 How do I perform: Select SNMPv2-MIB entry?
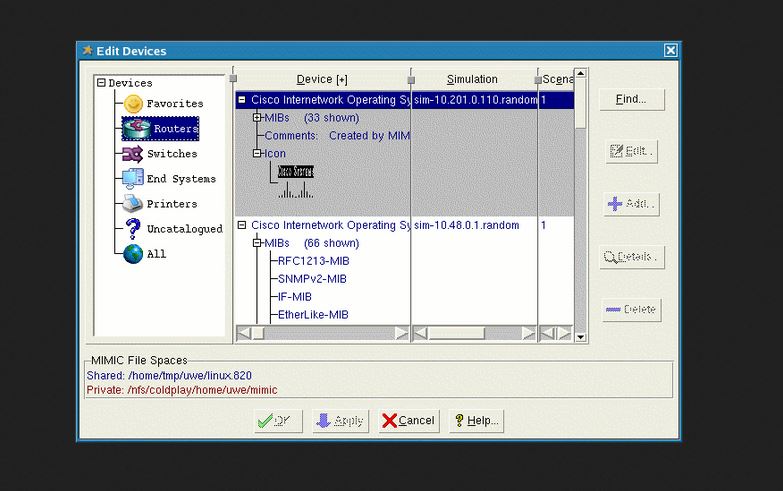click(312, 279)
